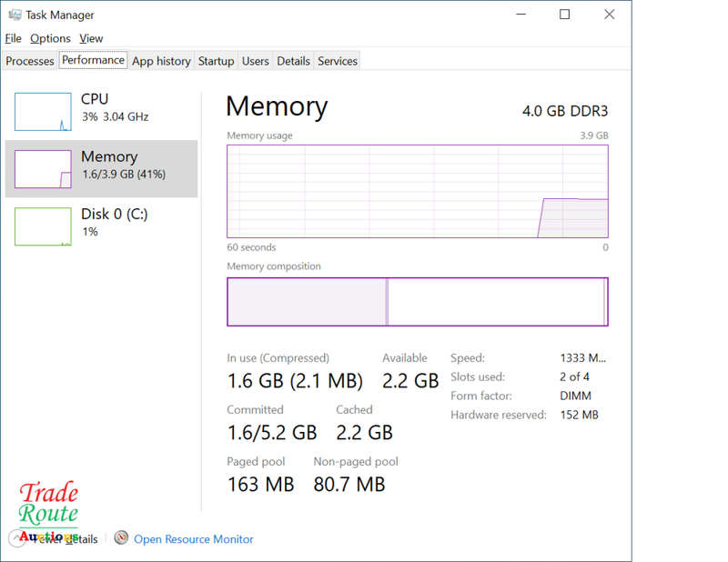
Task: Close the Task Manager window
Action: pos(609,15)
